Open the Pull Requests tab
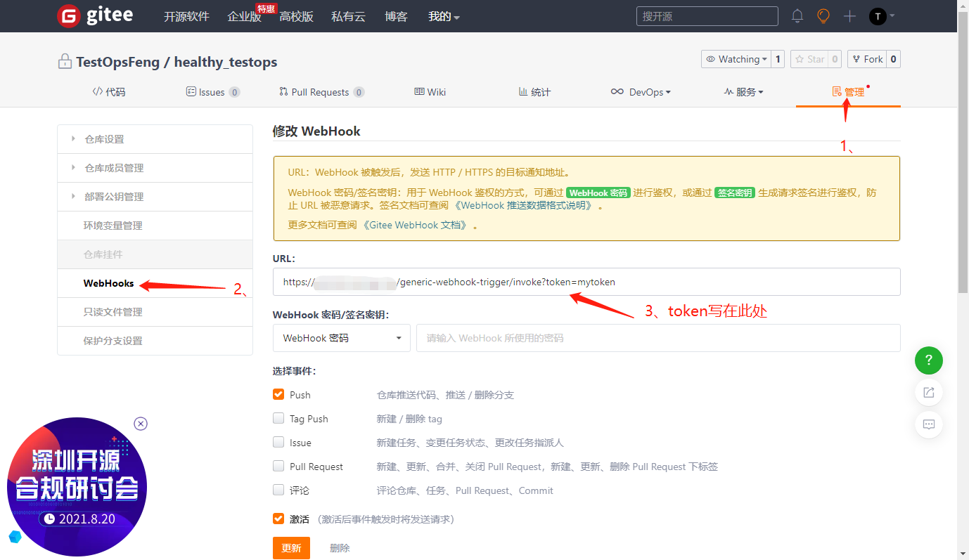Screen dimensions: 969x560 pos(321,92)
